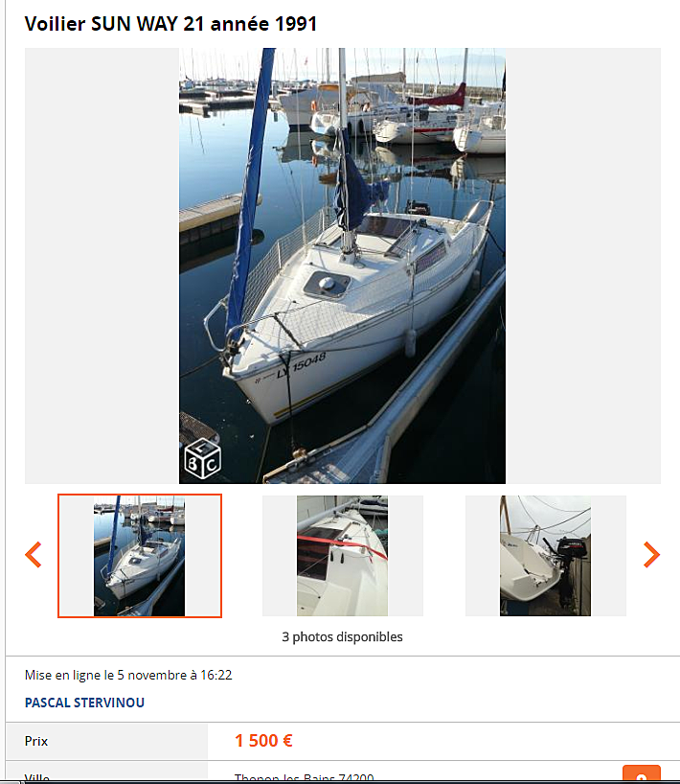Click the 1 500 € price value
This screenshot has height=784, width=680.
coord(263,741)
